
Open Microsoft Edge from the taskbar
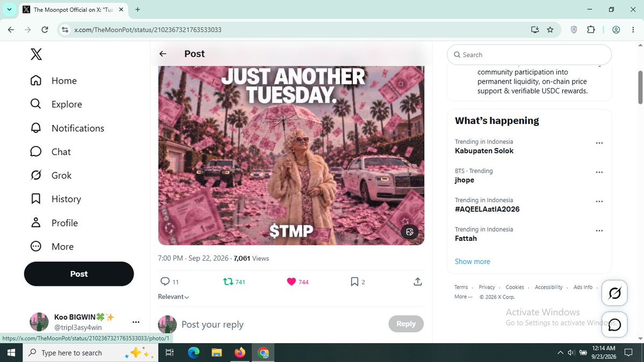point(193,352)
